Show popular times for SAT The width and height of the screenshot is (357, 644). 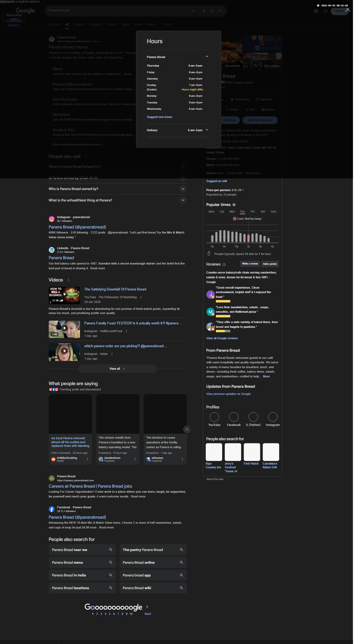pos(263,212)
